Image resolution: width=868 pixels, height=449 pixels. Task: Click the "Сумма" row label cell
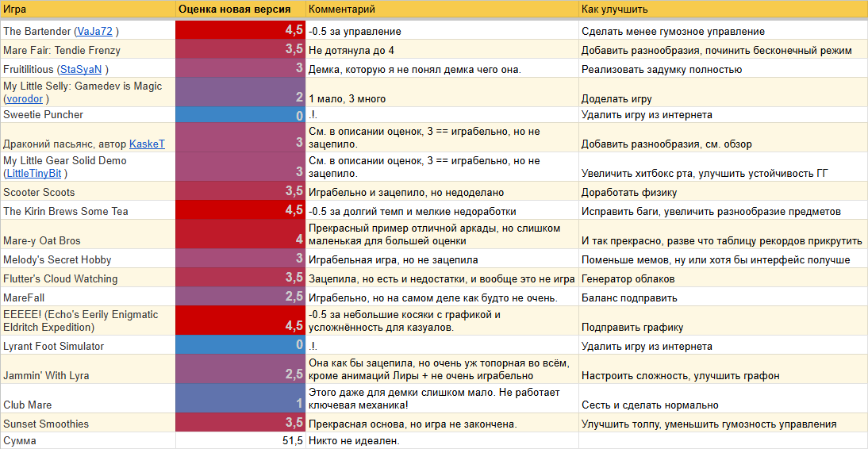[87, 441]
